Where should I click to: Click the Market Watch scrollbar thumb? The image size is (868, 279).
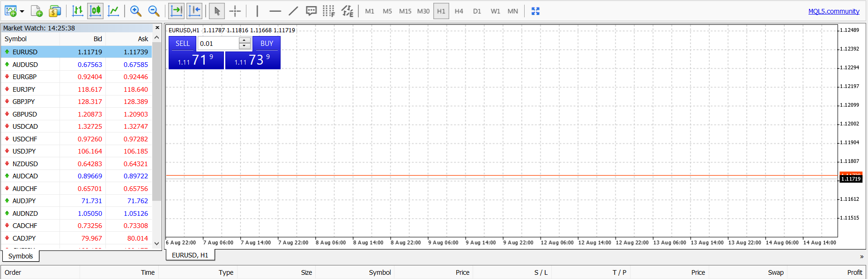(x=157, y=122)
